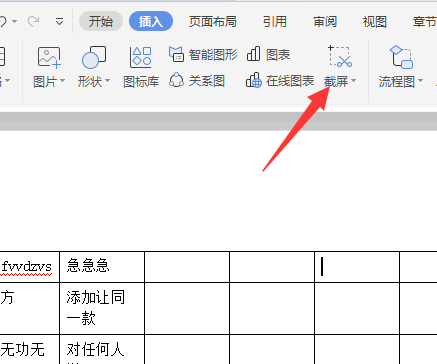Open the quick access toolbar customize dropdown
The height and width of the screenshot is (364, 437).
60,22
